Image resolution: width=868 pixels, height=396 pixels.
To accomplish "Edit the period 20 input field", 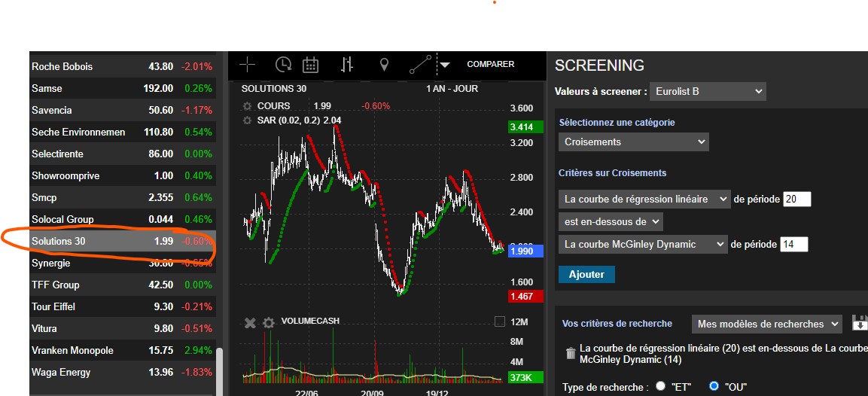I will point(797,200).
